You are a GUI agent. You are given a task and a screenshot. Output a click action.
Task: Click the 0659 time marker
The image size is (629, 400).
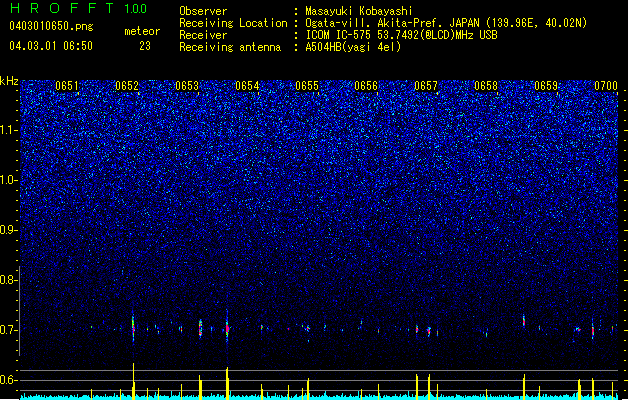tap(546, 86)
